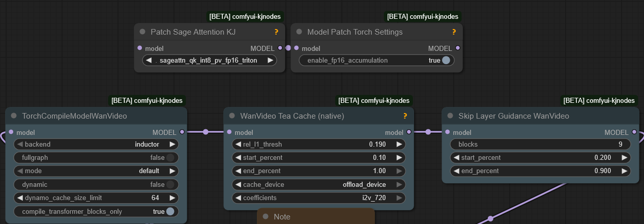Toggle dynamic switch
Screen dimensions: 644x224
170,184
